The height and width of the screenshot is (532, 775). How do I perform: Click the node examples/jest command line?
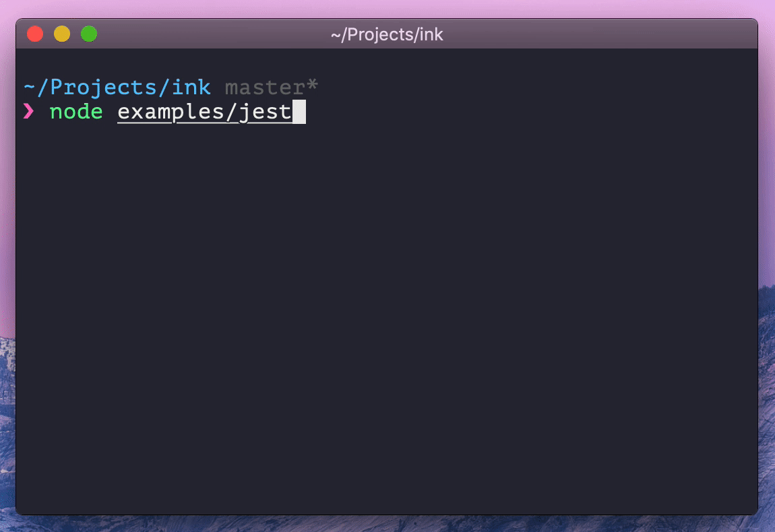click(x=168, y=112)
